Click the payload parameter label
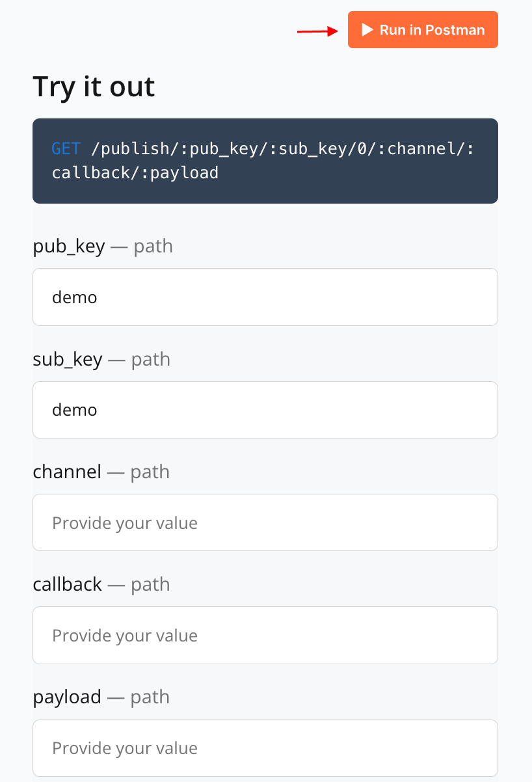Image resolution: width=532 pixels, height=782 pixels. (67, 697)
